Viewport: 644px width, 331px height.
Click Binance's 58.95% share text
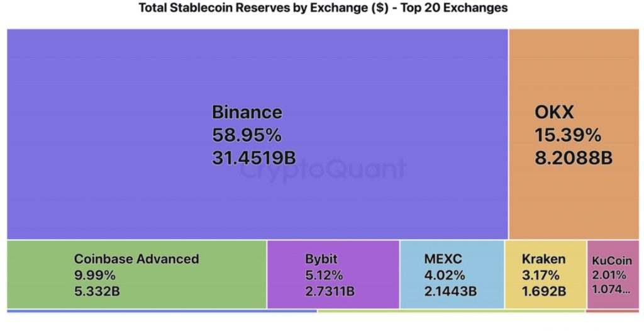point(247,135)
